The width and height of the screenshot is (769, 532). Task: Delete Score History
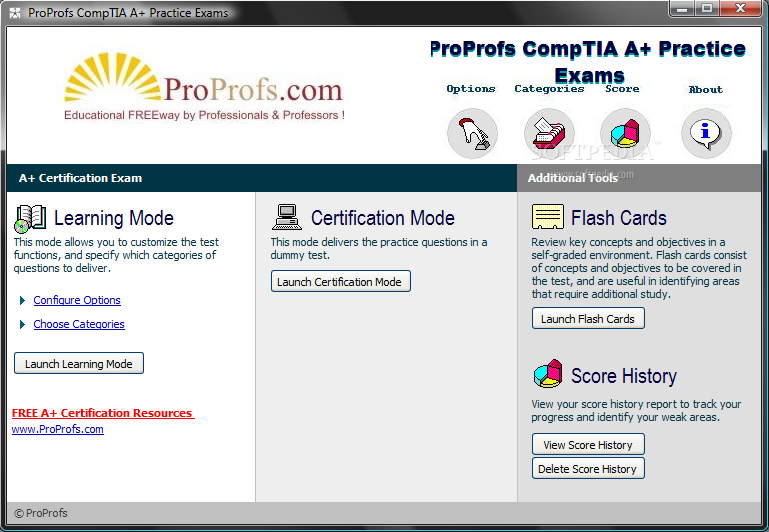pyautogui.click(x=588, y=468)
